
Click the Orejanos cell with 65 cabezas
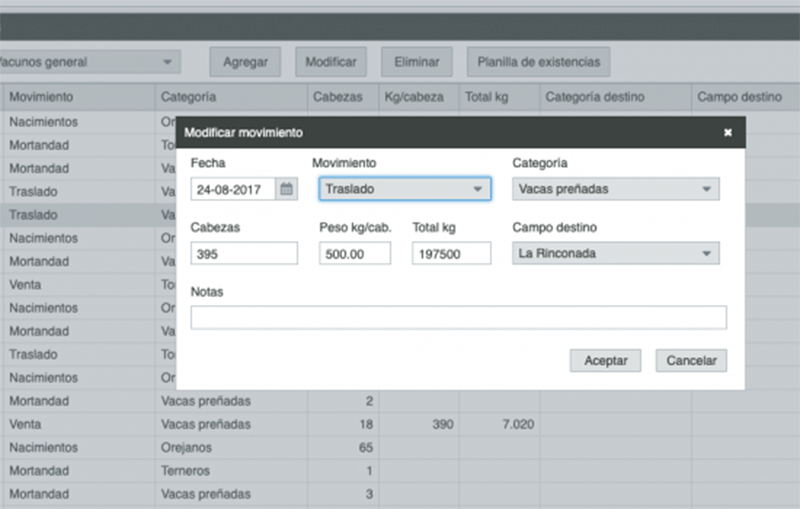(231, 447)
